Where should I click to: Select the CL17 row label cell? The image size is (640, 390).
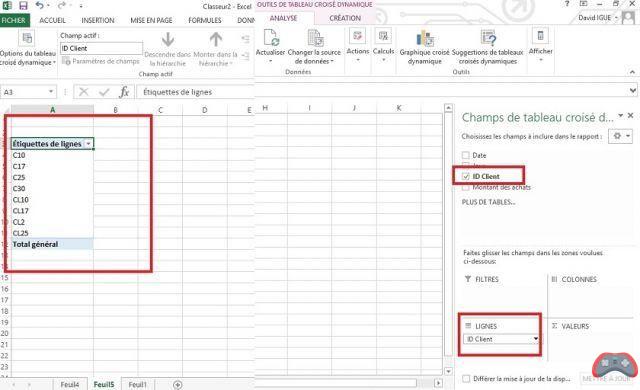click(52, 211)
